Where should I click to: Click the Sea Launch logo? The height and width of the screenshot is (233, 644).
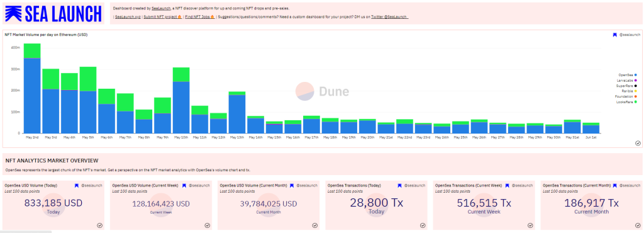tap(54, 14)
